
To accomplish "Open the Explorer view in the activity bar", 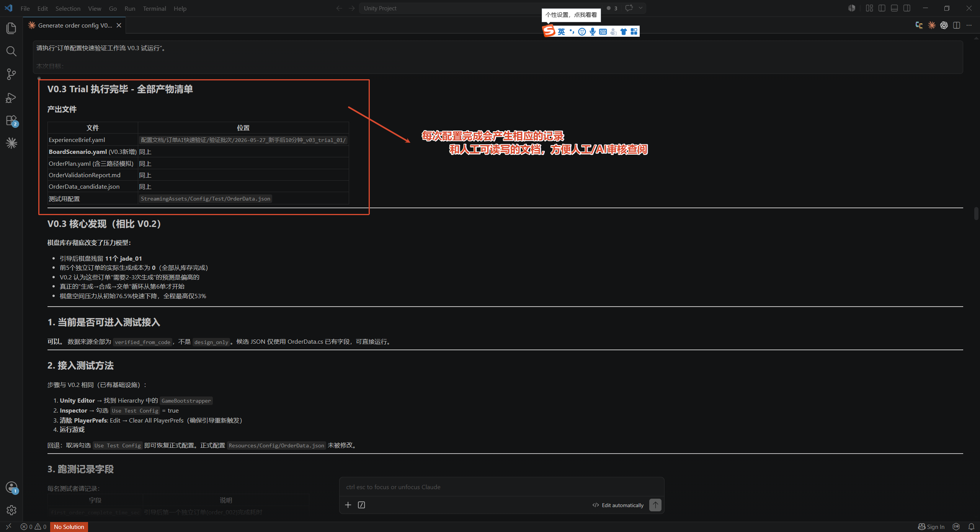I will pos(11,28).
